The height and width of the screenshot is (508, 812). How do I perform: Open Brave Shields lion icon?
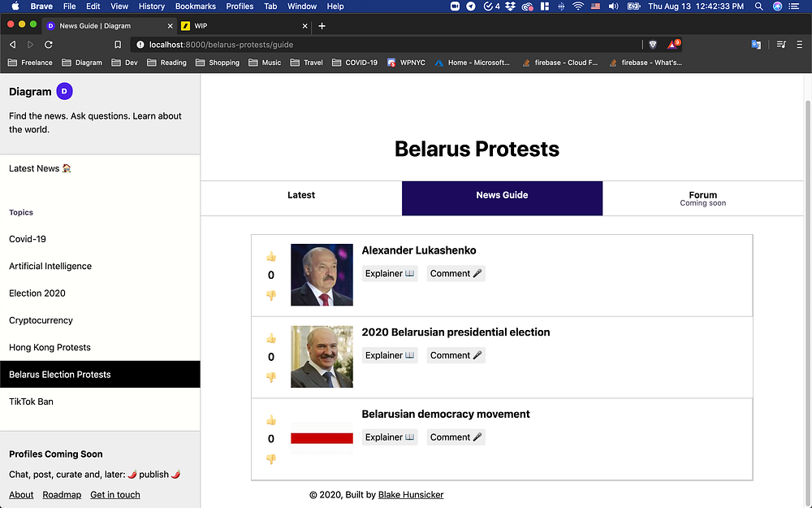click(653, 45)
